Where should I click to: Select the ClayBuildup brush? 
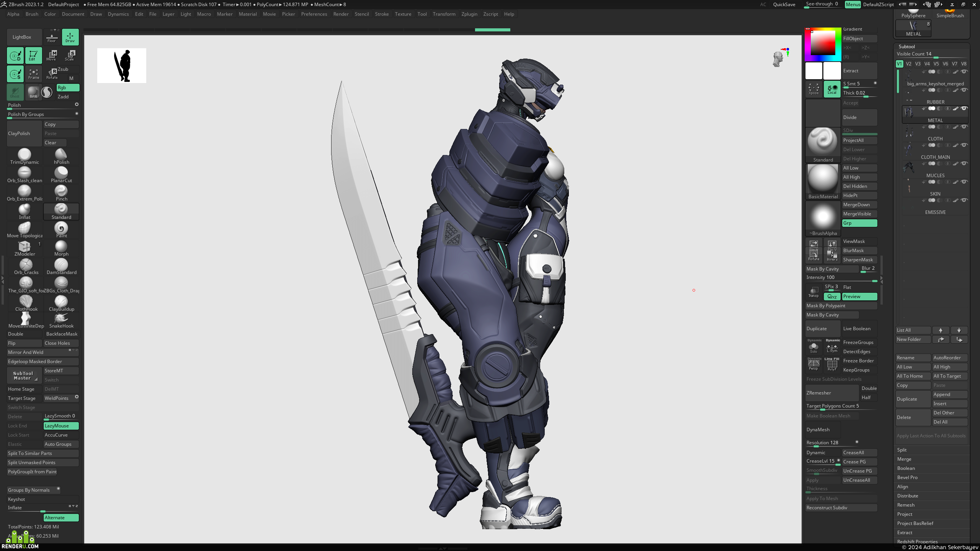pyautogui.click(x=61, y=303)
